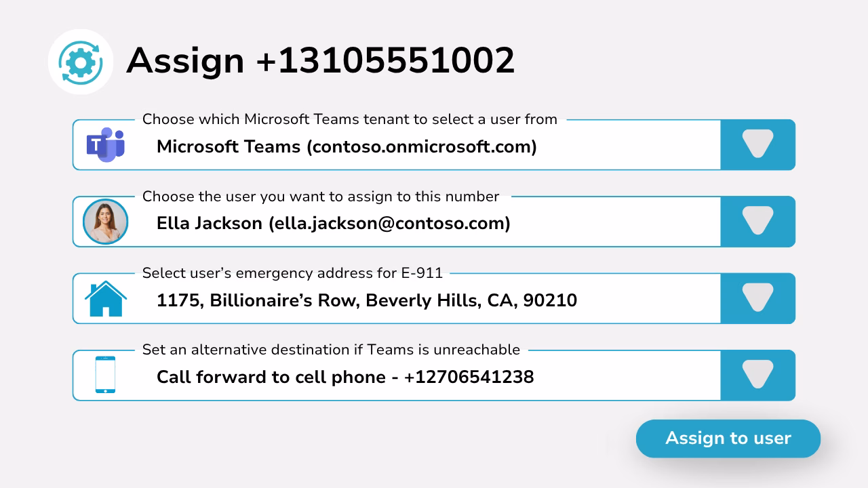
Task: Expand the alternative destination dropdown arrow
Action: point(757,375)
